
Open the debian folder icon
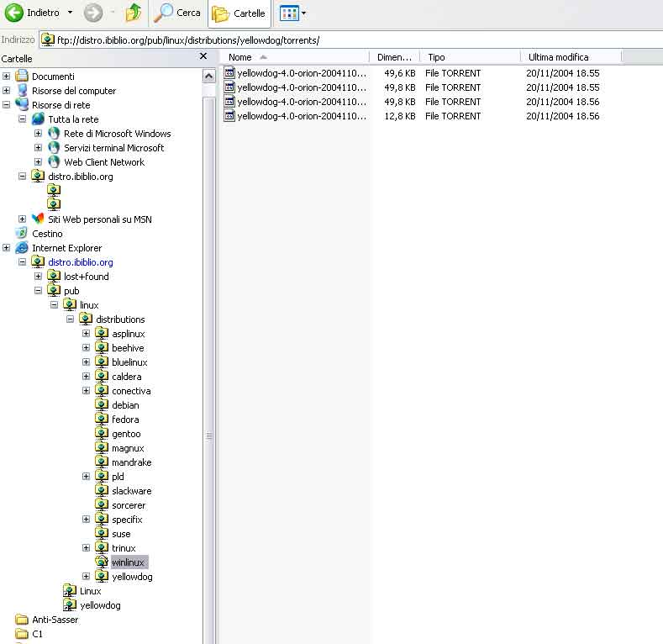click(102, 405)
